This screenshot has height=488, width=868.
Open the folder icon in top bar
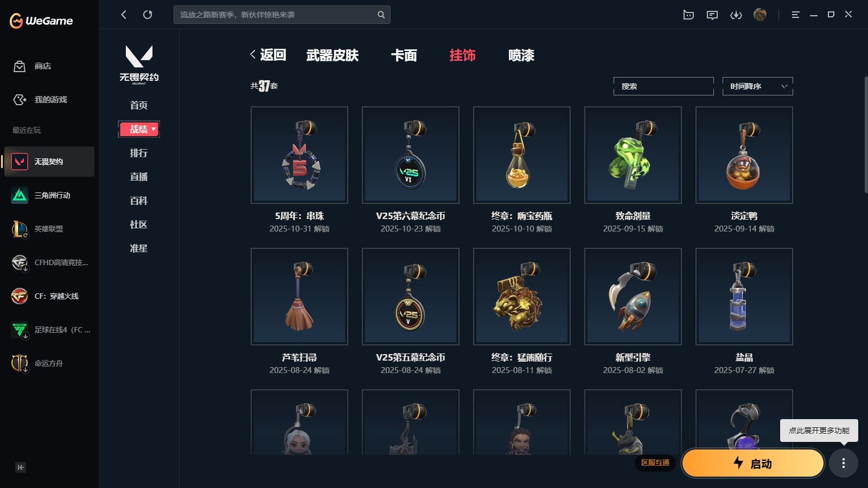pos(688,15)
